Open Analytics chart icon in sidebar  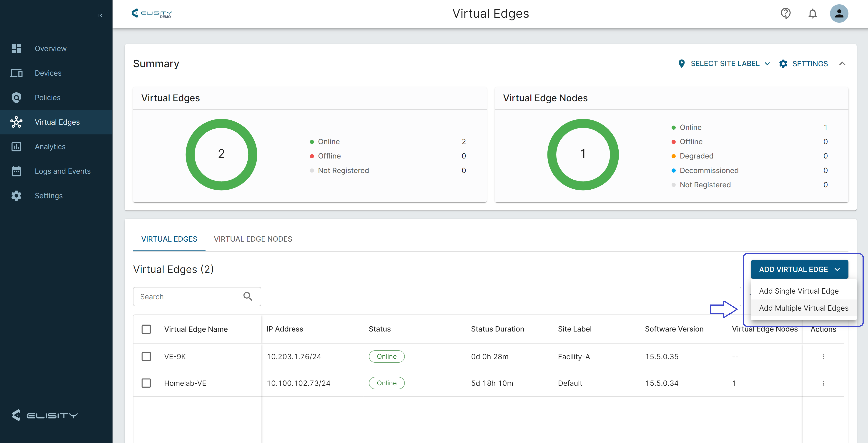(x=16, y=146)
